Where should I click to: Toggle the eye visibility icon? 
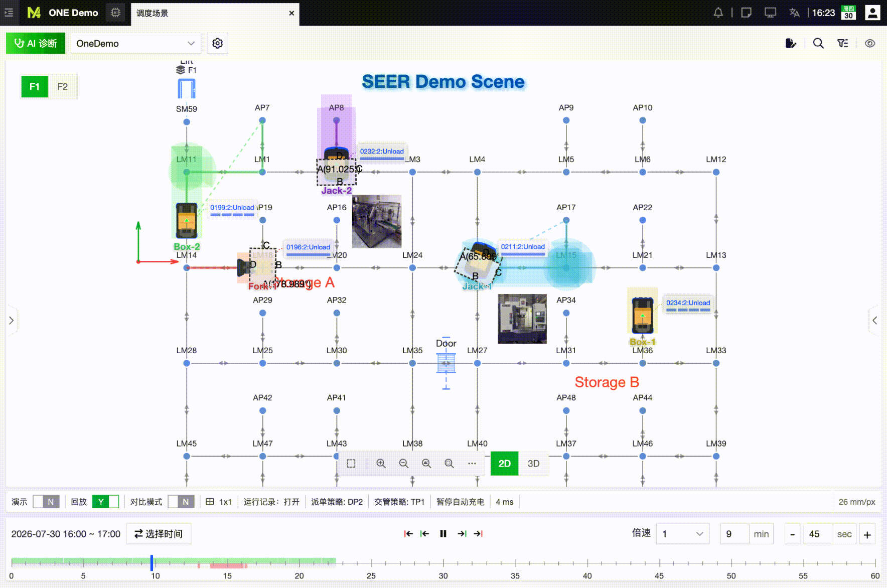870,43
